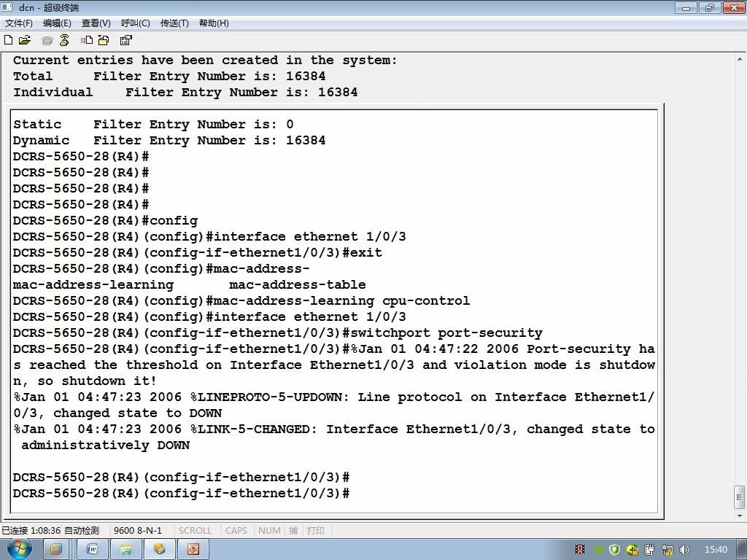Viewport: 747px width, 560px height.
Task: Click the scrollbar down arrow
Action: [x=740, y=516]
